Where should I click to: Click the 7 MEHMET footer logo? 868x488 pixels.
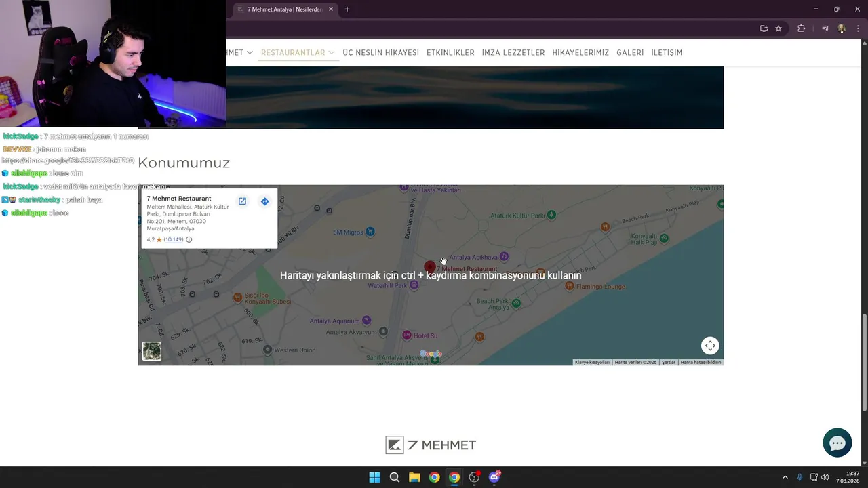(431, 445)
